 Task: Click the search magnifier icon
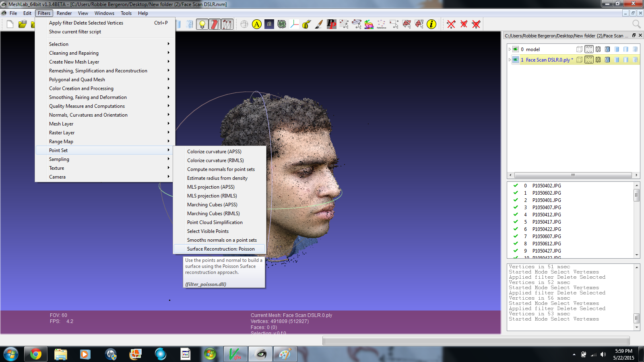pyautogui.click(x=636, y=24)
